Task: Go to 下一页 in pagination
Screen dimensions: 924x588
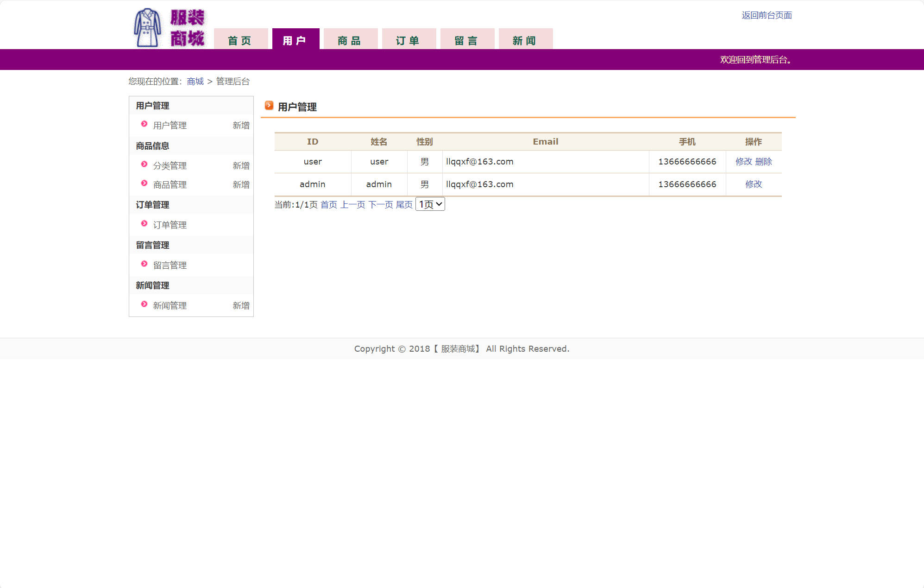Action: click(x=380, y=205)
